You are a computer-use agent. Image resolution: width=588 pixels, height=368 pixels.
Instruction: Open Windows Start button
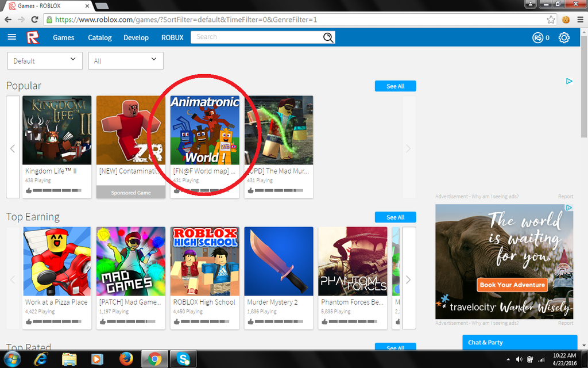click(13, 359)
